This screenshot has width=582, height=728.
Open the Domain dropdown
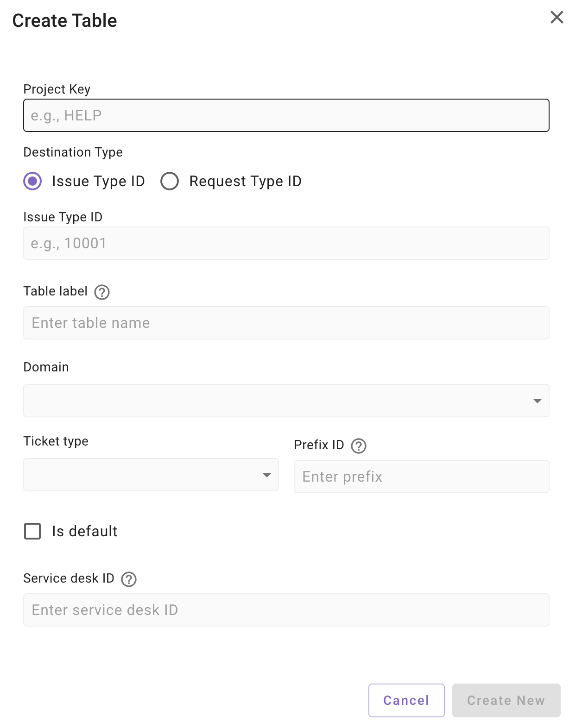coord(286,401)
